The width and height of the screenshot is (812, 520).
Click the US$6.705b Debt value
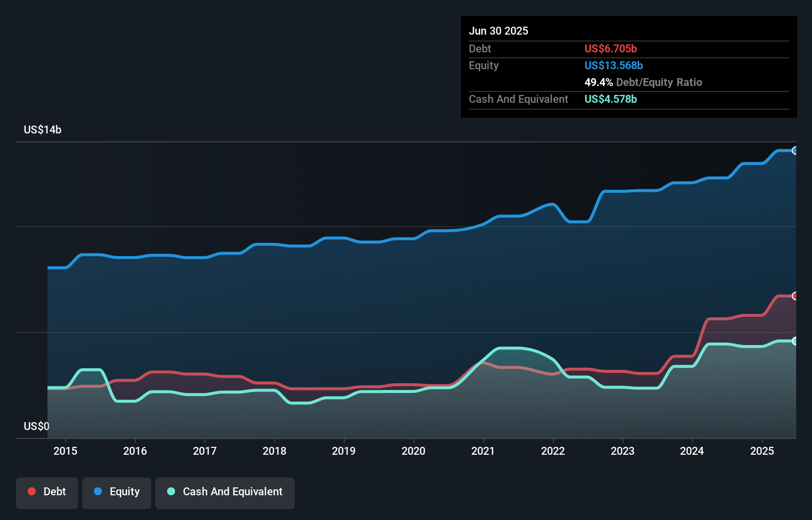pos(611,48)
